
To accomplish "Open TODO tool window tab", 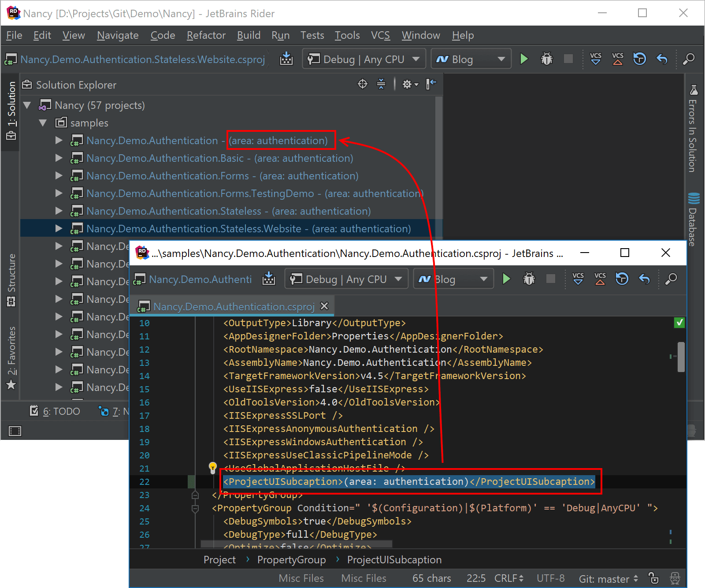I will (x=55, y=411).
